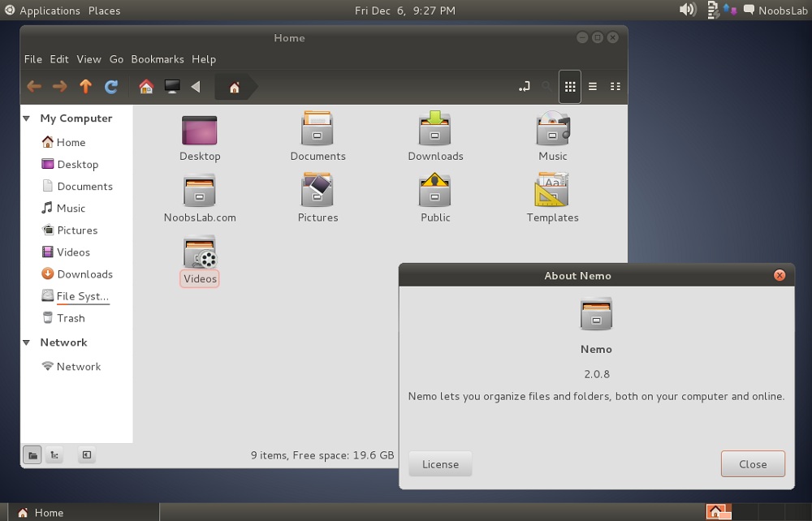Screen dimensions: 812x521
Task: Click the search magnifier icon in the toolbar
Action: click(546, 86)
